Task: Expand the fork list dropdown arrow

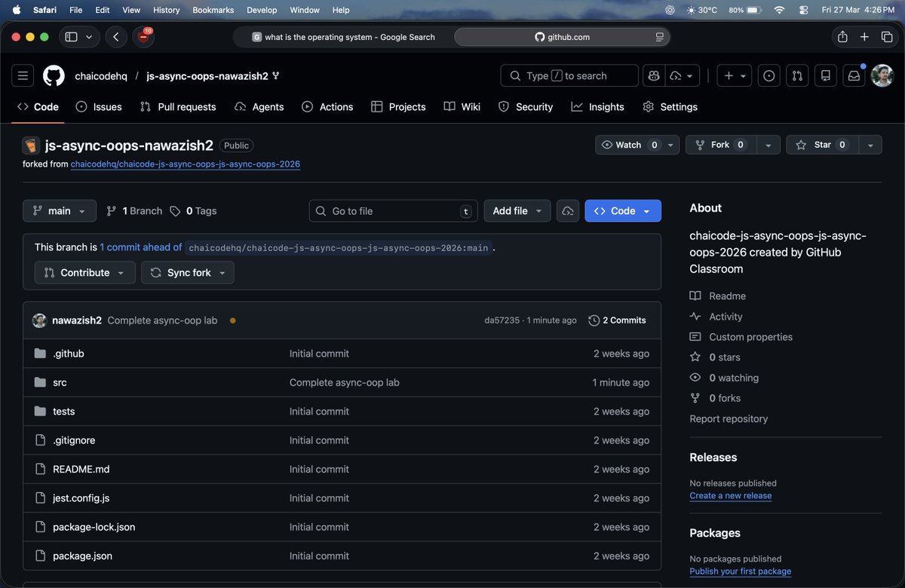Action: [x=768, y=145]
